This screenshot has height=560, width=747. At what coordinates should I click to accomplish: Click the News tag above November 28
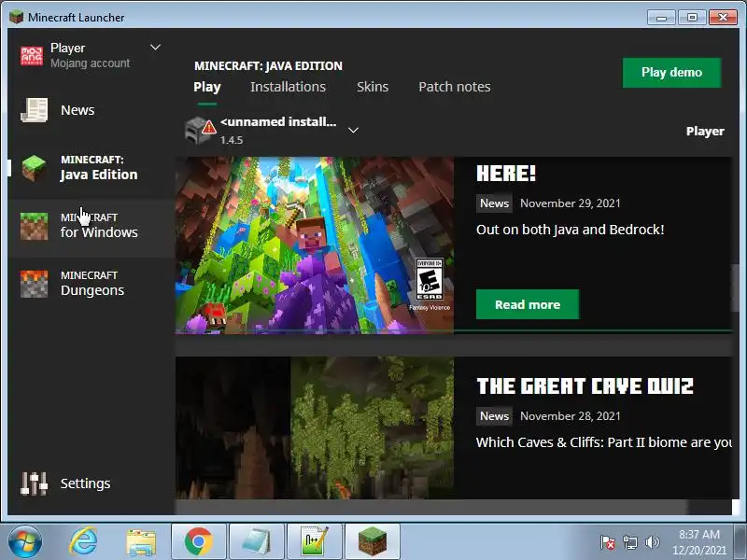point(494,416)
